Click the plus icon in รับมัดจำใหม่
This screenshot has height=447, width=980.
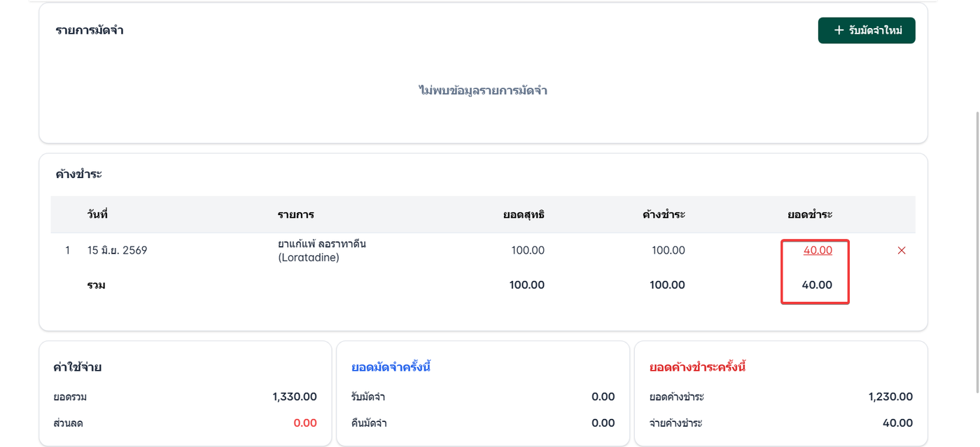[839, 31]
